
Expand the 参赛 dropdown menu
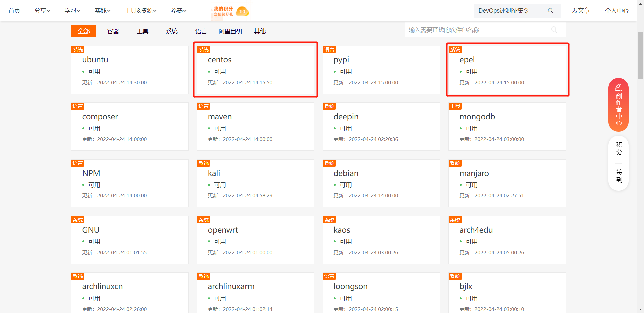pyautogui.click(x=179, y=11)
